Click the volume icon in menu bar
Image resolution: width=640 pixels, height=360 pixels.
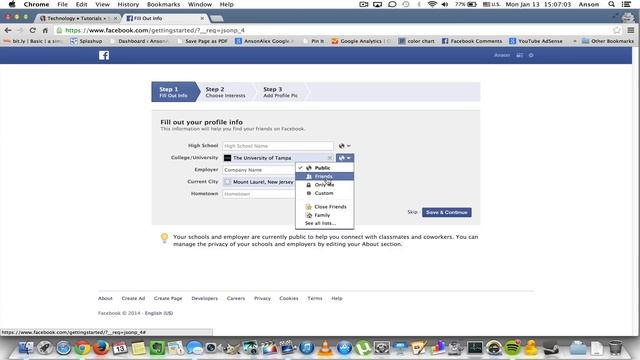coord(445,4)
